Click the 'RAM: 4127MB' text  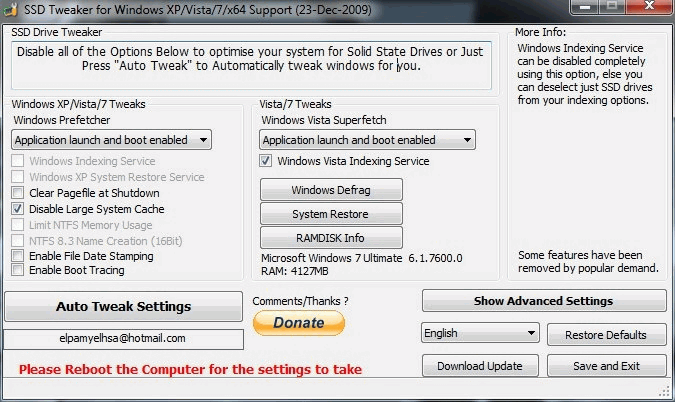(x=295, y=271)
